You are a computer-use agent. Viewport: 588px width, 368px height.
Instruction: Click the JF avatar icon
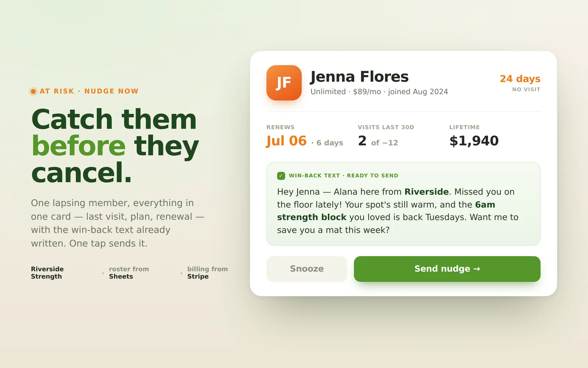[284, 83]
